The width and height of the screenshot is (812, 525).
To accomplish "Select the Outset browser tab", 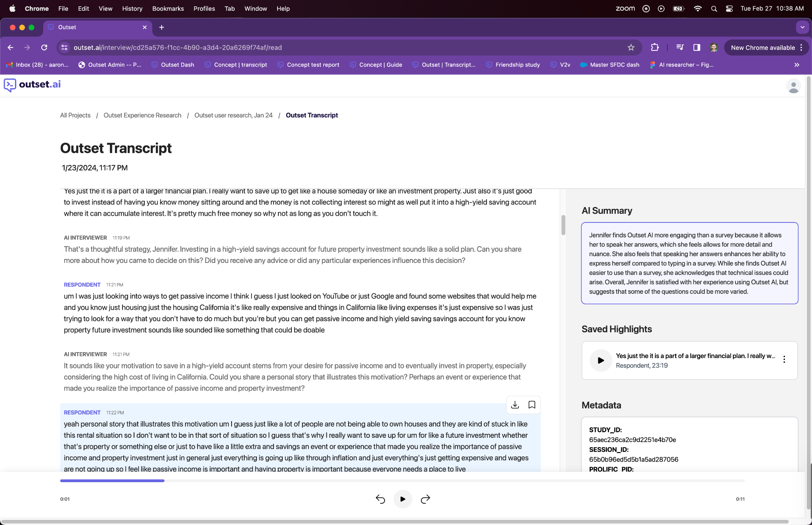I will pos(97,27).
